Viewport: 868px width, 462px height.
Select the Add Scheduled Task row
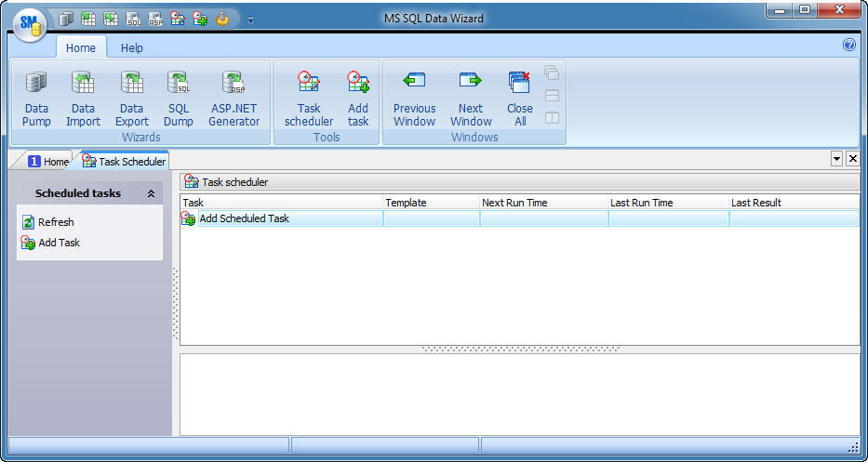pos(520,218)
